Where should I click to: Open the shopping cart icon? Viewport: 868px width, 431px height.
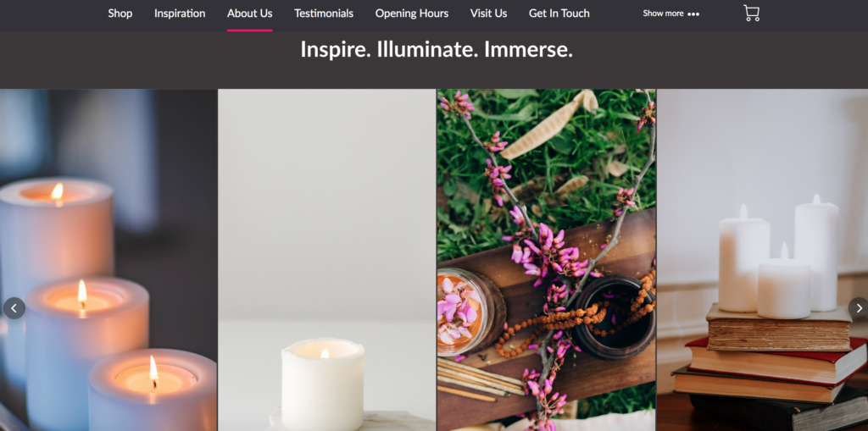point(751,14)
